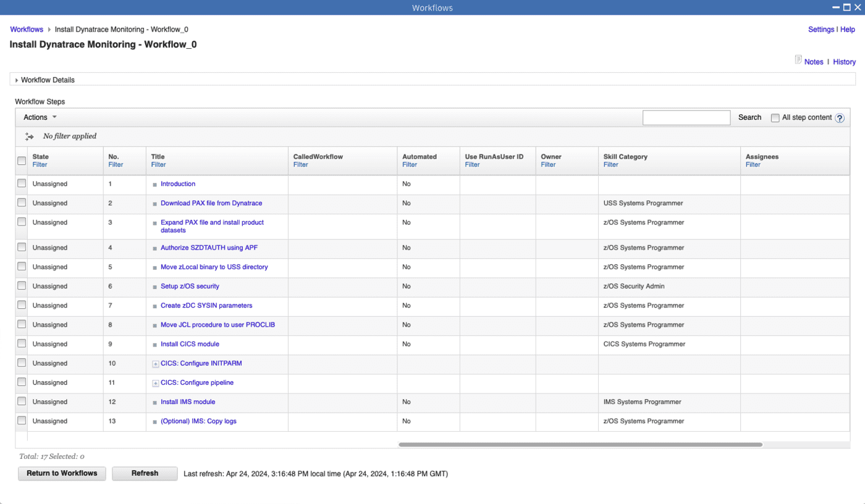This screenshot has width=865, height=504.
Task: Click the notepad icon next to Notes
Action: 798,61
